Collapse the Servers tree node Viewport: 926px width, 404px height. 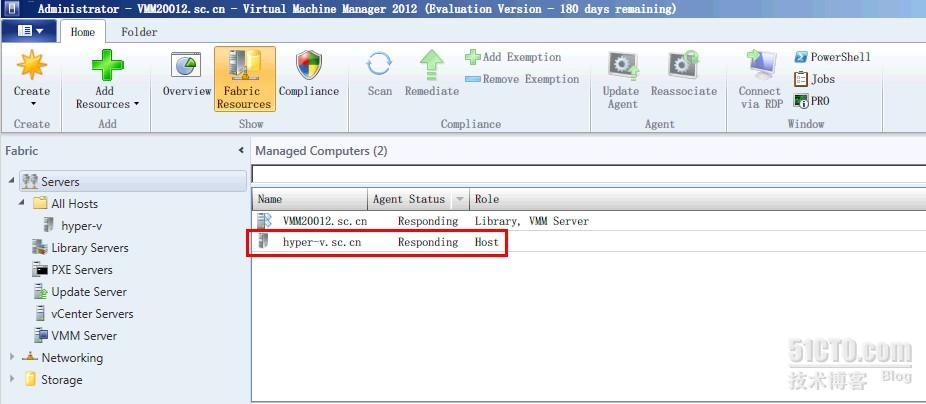point(12,181)
